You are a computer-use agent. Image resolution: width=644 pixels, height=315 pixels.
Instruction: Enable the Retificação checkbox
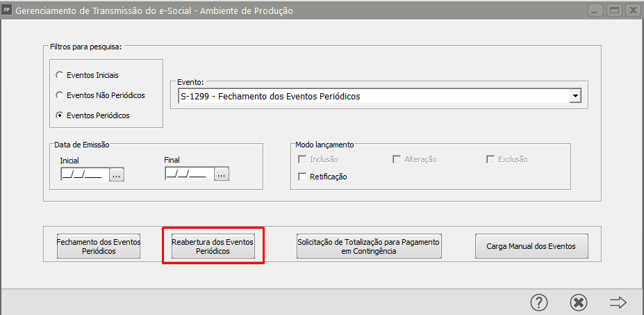(302, 177)
